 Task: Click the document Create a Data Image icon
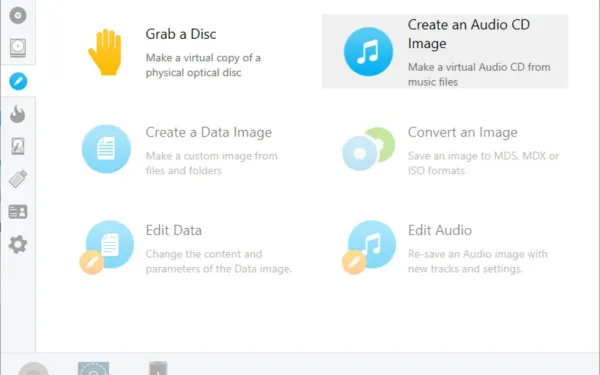[106, 149]
